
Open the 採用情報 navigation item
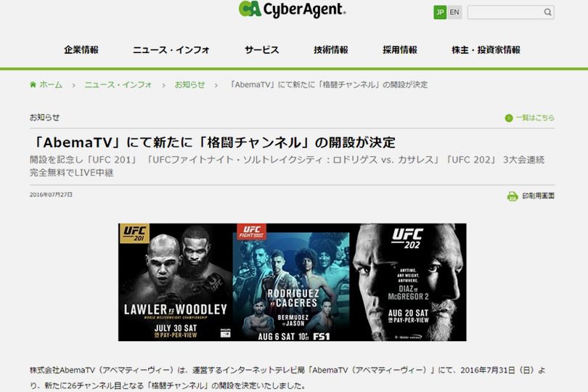[x=400, y=50]
